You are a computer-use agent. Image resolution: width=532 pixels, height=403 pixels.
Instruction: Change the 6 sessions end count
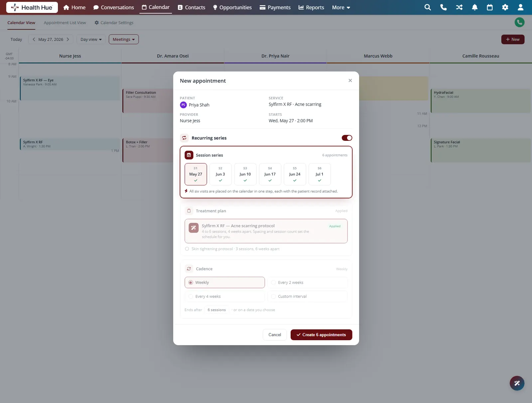click(216, 310)
